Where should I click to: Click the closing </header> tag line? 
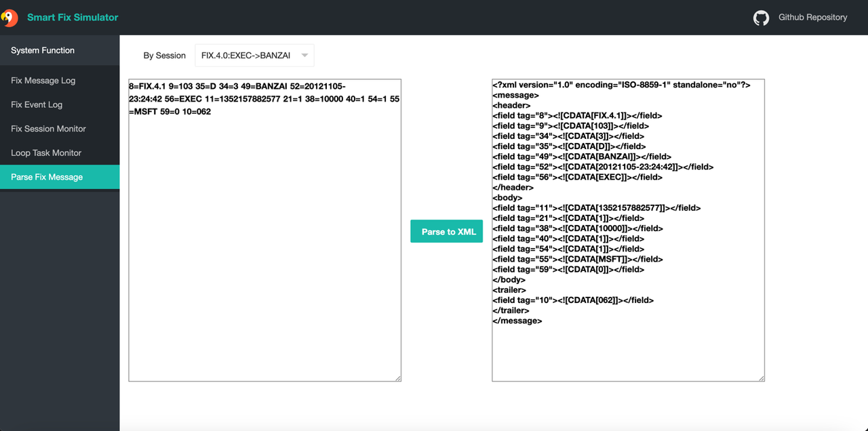point(513,187)
